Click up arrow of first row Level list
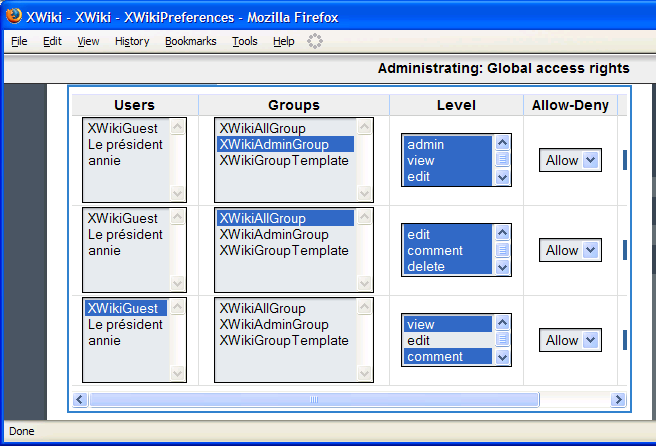The width and height of the screenshot is (656, 446). (502, 143)
